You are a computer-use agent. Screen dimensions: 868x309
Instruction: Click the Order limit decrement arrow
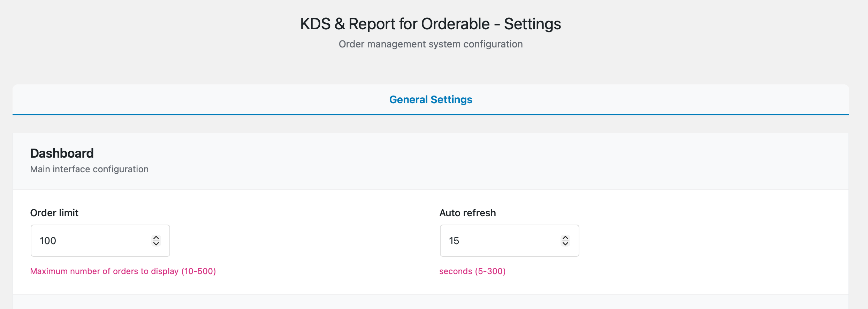pyautogui.click(x=156, y=243)
